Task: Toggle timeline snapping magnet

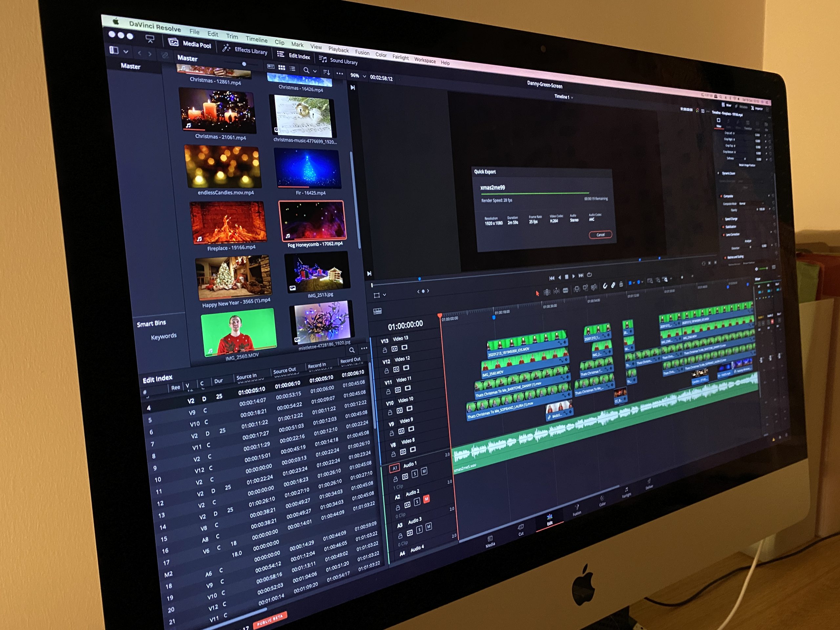Action: pyautogui.click(x=605, y=286)
